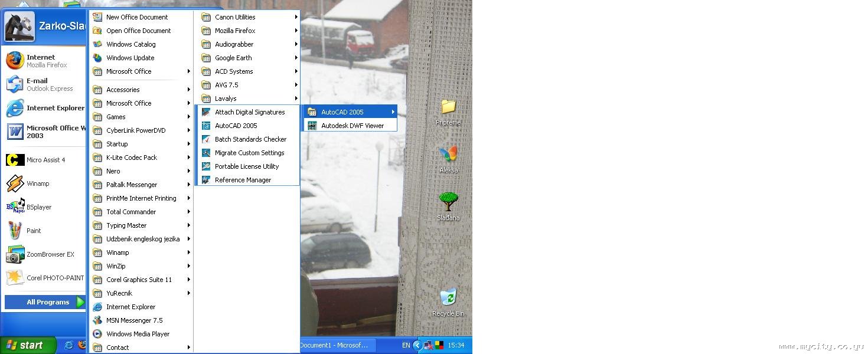Viewport: 868px width, 354px height.
Task: Choose Open Office Document
Action: click(142, 31)
